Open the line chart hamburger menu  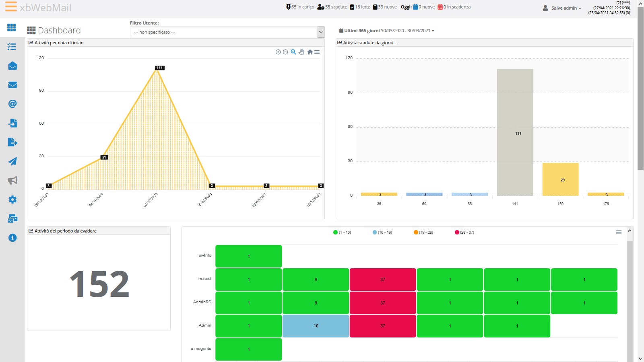click(317, 52)
